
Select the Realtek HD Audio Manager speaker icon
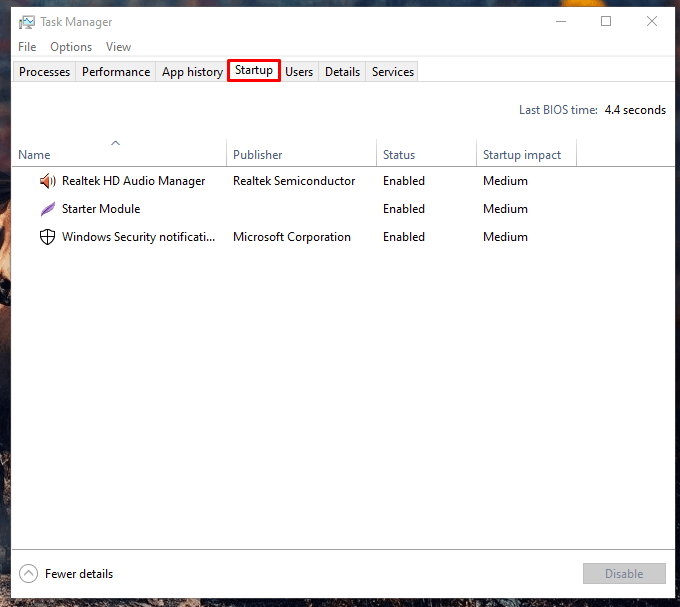click(x=48, y=181)
